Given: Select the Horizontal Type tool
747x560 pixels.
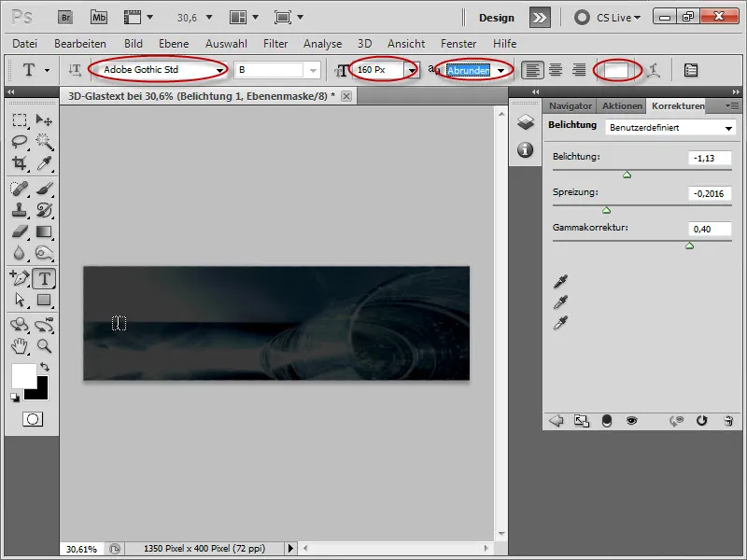Looking at the screenshot, I should point(44,278).
